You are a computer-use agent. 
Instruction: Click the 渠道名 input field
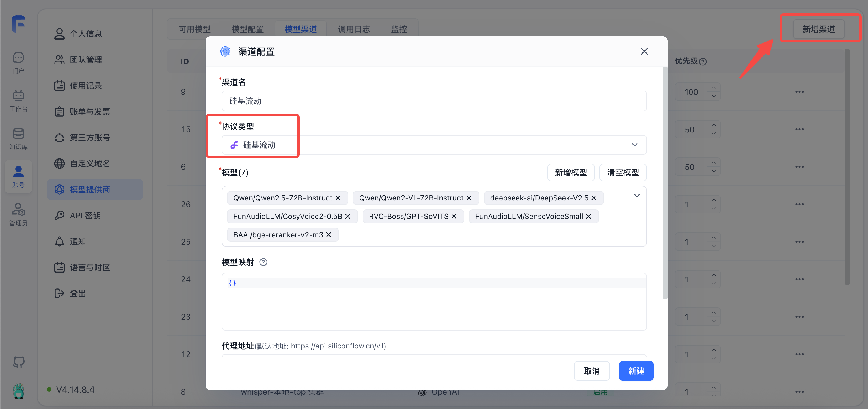[434, 101]
